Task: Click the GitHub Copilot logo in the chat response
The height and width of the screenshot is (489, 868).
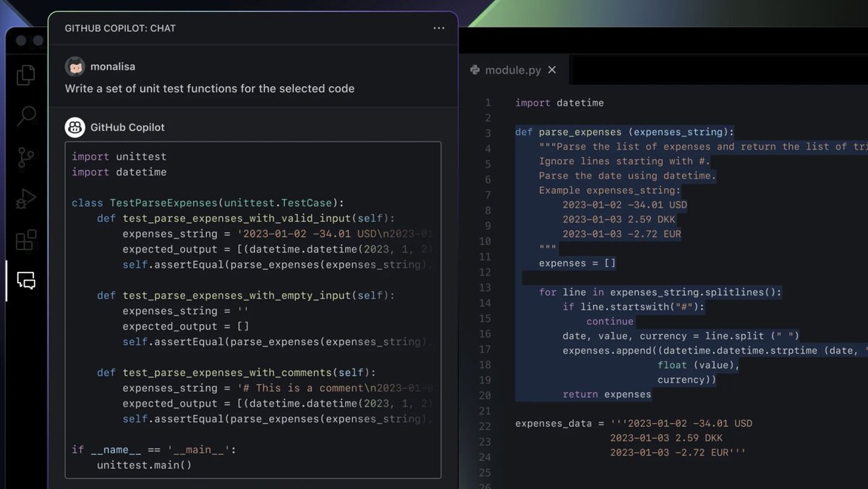Action: pyautogui.click(x=75, y=127)
